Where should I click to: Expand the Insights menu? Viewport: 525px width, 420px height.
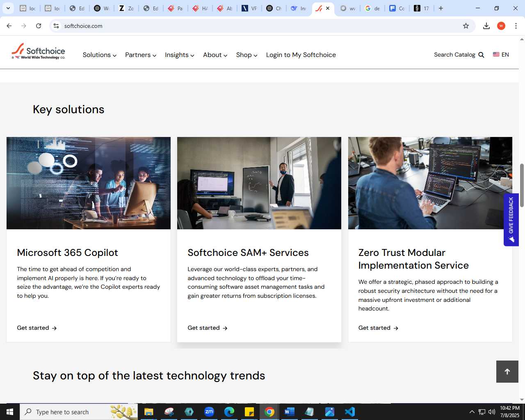click(x=180, y=55)
